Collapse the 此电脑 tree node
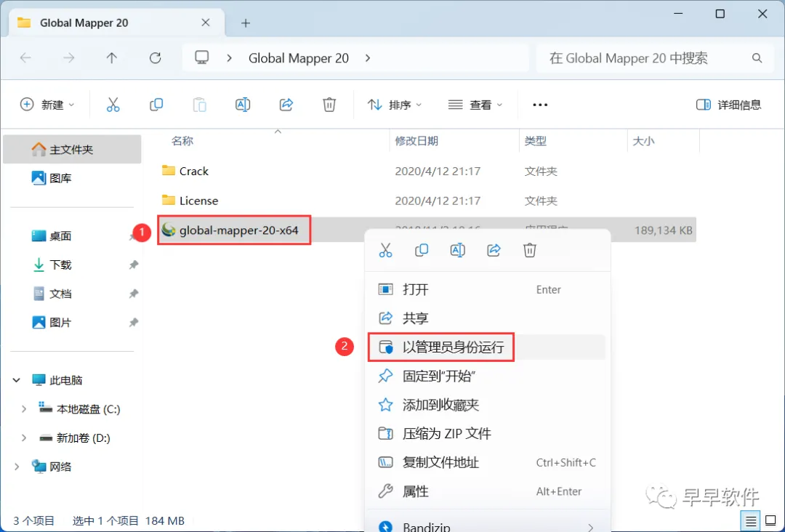The height and width of the screenshot is (532, 785). (x=17, y=380)
